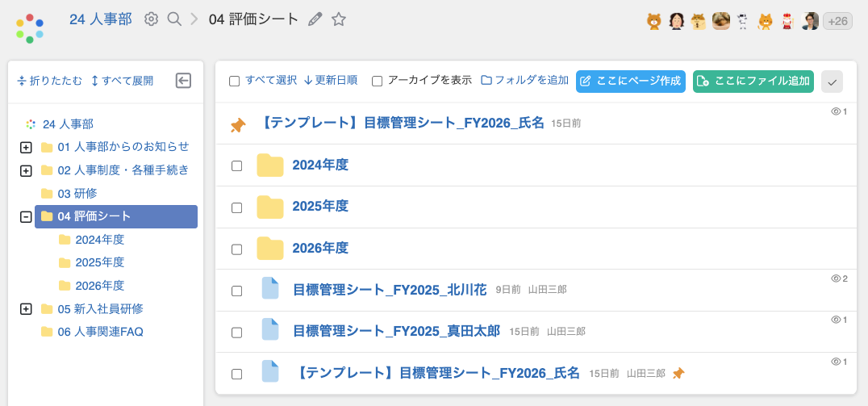868x406 pixels.
Task: Expand 02 人事制度・各種手続き folder
Action: tap(26, 170)
